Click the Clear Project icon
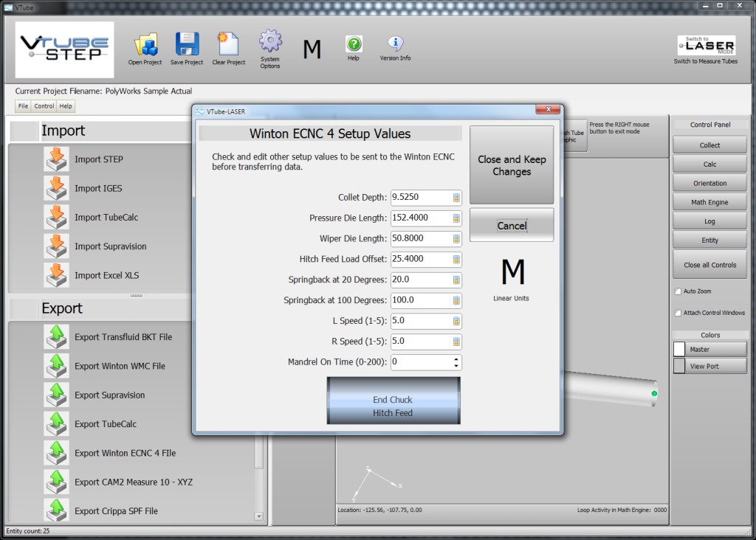Viewport: 756px width, 540px height. pyautogui.click(x=228, y=44)
